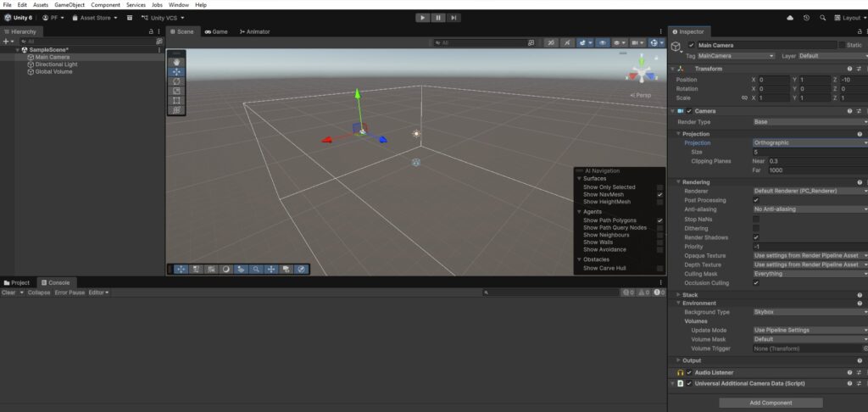Screen dimensions: 868x412
Task: Open the Asset Store dropdown
Action: click(95, 18)
